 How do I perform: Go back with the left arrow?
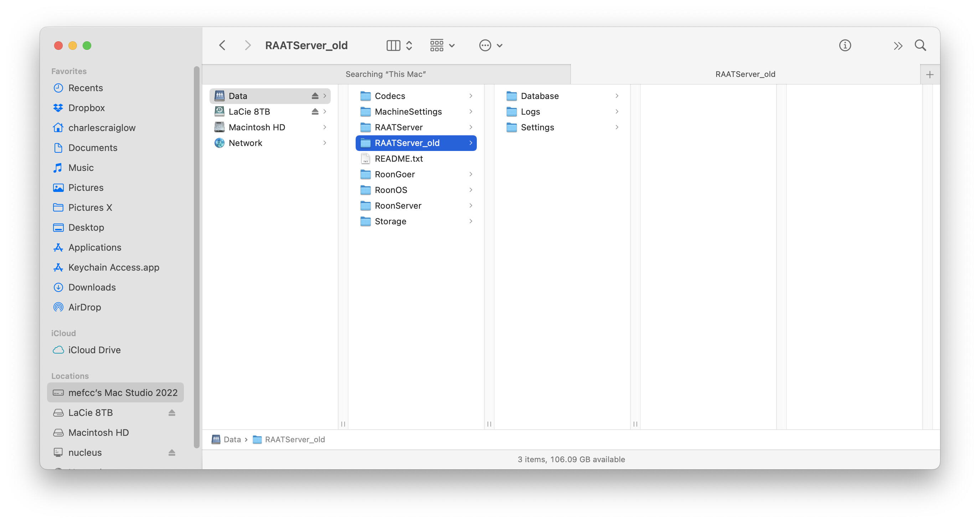tap(223, 45)
